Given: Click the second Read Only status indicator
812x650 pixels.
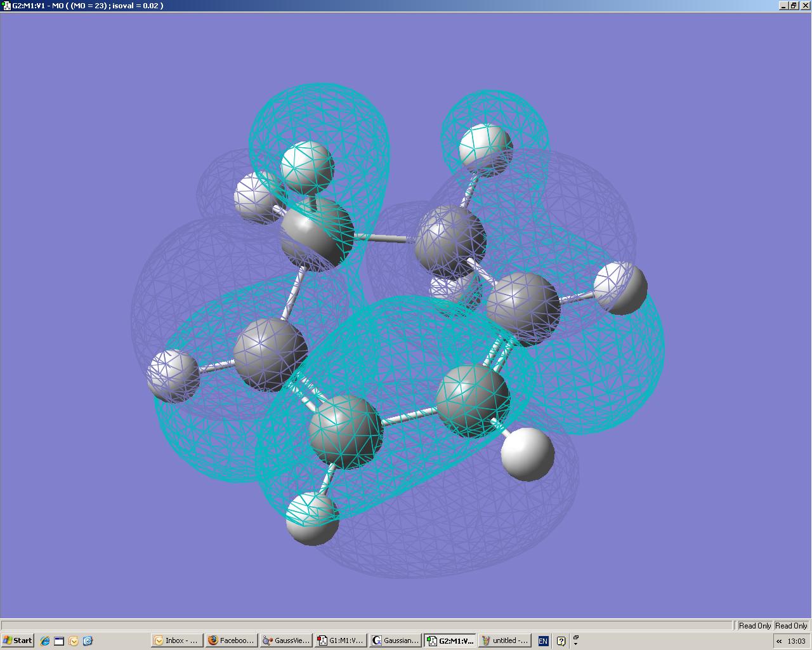Looking at the screenshot, I should click(x=791, y=626).
